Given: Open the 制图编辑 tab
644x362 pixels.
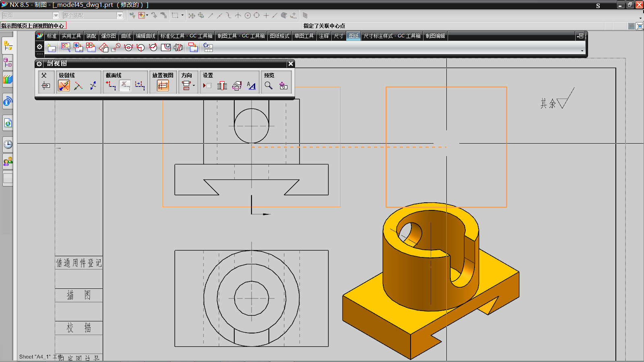Looking at the screenshot, I should (x=435, y=36).
